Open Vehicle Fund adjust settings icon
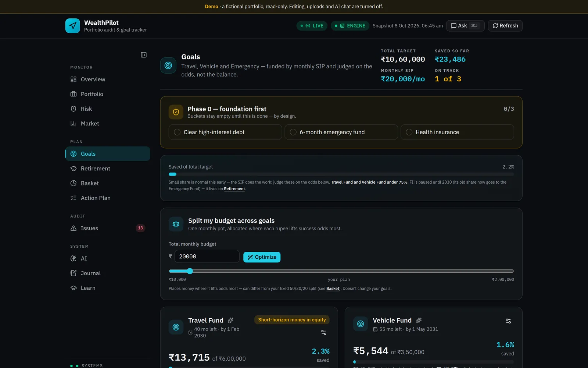The image size is (588, 368). click(x=508, y=321)
